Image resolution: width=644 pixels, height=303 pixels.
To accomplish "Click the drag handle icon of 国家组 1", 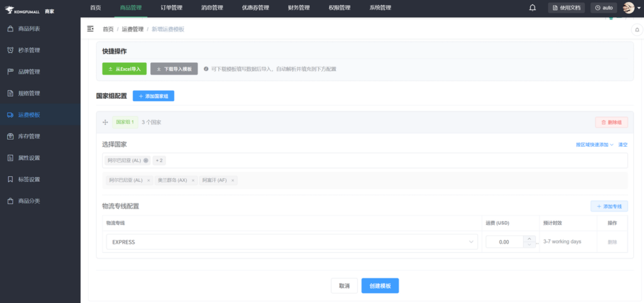I will tap(105, 122).
